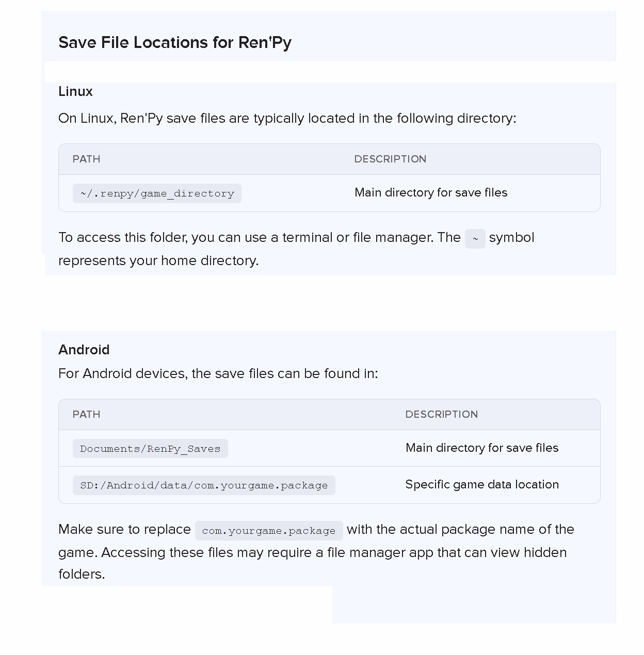Click DESCRIPTION header in the Android table
644x655 pixels.
441,414
